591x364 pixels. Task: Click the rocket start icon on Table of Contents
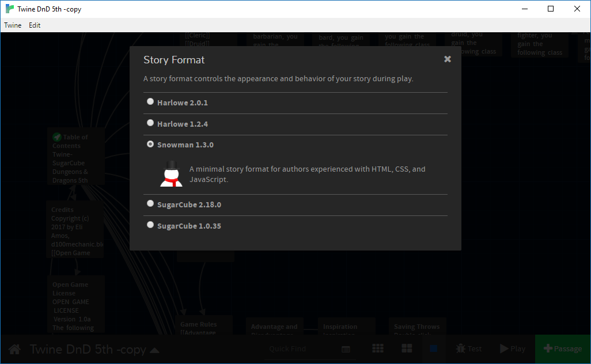tap(57, 136)
